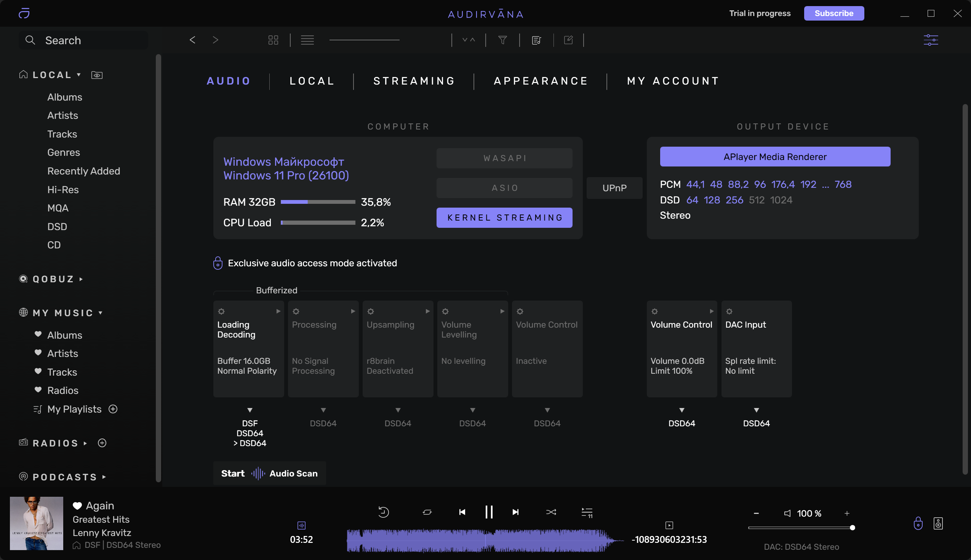Click the edit metadata pencil icon
Viewport: 971px width, 560px height.
click(568, 40)
